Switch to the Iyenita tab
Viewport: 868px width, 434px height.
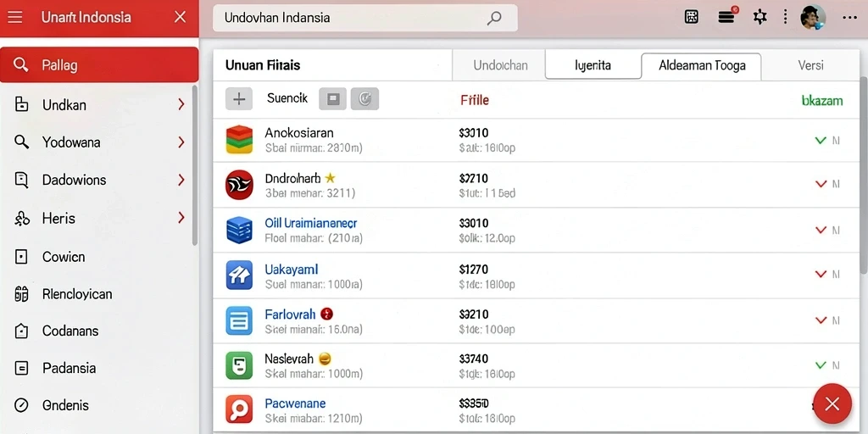coord(593,65)
